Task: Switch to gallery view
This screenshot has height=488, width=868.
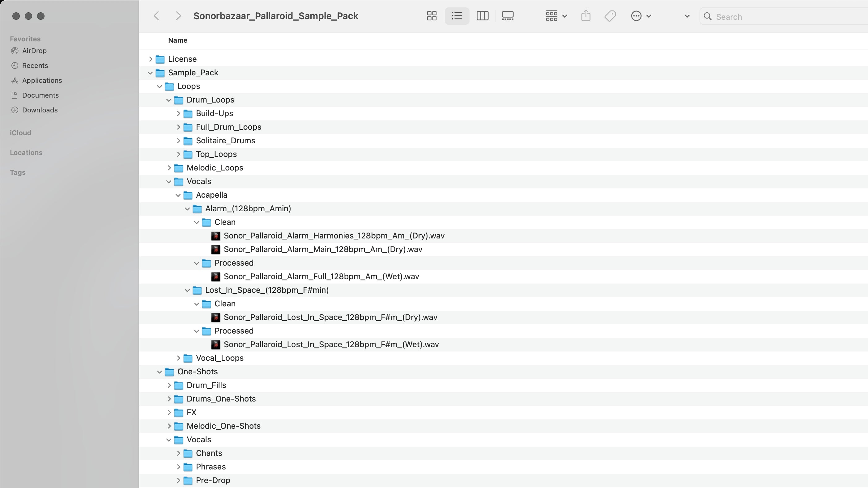Action: point(508,16)
